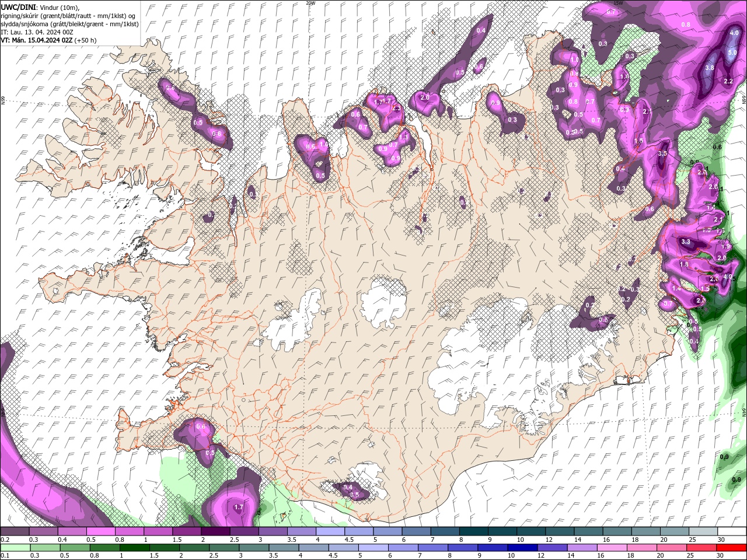Image resolution: width=747 pixels, height=560 pixels.
Task: Click the rain legend swatch starting at 2
Action: (x=194, y=548)
